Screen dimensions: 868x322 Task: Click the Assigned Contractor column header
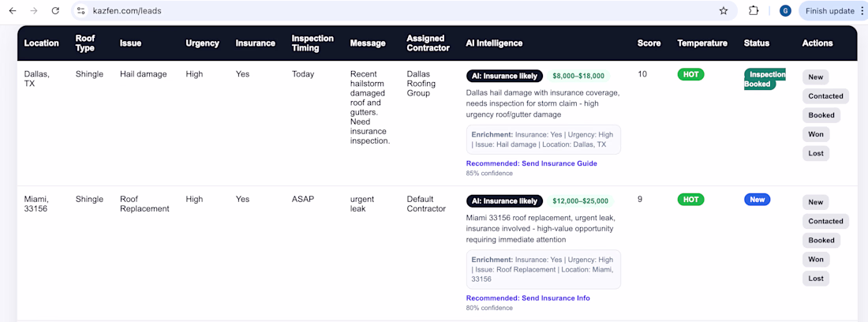428,43
